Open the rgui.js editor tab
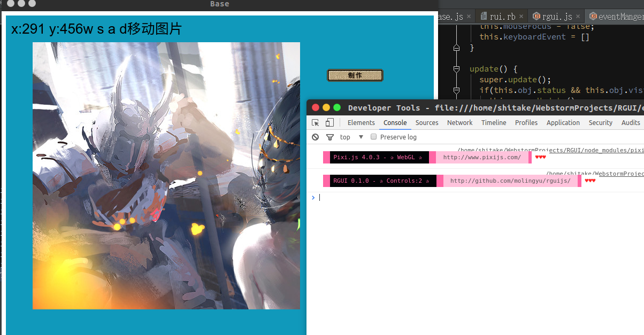 click(557, 17)
